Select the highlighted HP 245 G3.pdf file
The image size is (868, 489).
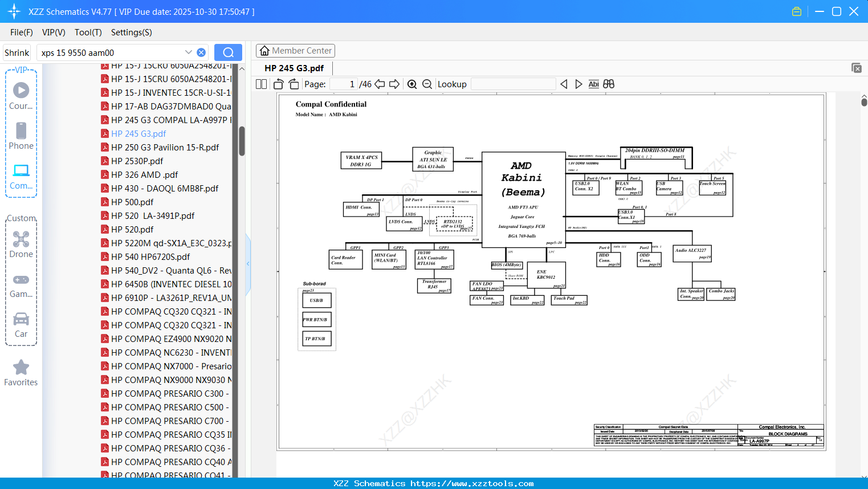[x=134, y=133]
